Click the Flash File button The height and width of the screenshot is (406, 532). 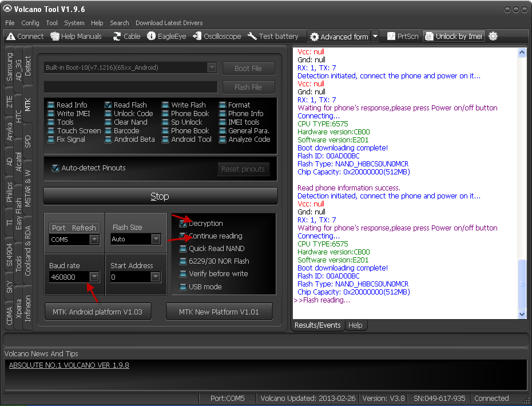tap(248, 87)
